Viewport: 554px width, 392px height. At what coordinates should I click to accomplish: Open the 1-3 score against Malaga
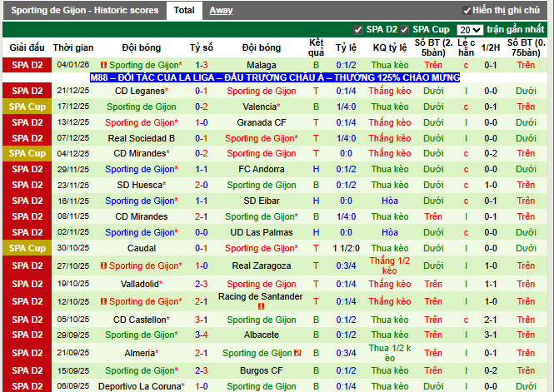(x=202, y=65)
